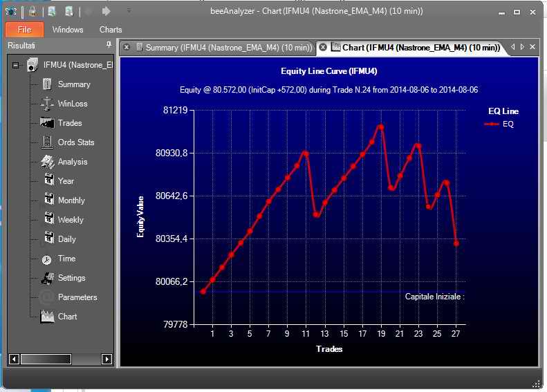This screenshot has height=392, width=547.
Task: Click the Chart icon at tree bottom
Action: [x=47, y=317]
